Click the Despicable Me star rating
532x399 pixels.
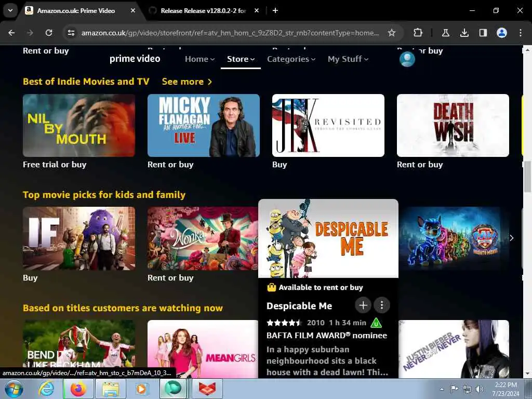[x=284, y=323]
